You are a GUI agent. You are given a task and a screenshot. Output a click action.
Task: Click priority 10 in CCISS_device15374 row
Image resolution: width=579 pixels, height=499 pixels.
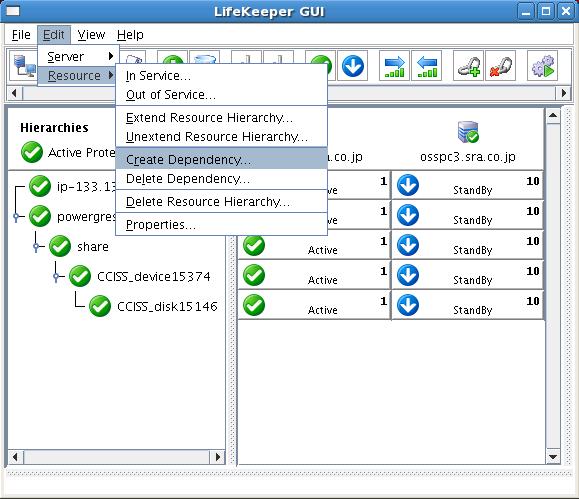(x=532, y=271)
